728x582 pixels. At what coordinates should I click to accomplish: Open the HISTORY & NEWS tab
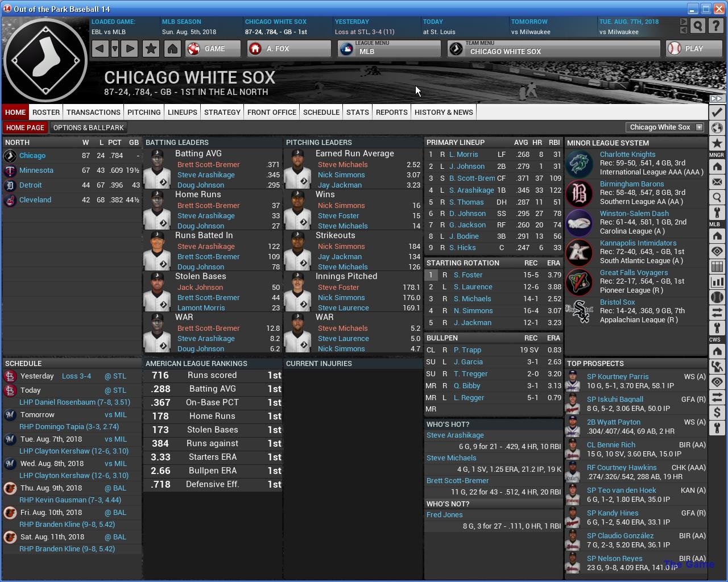pos(444,112)
